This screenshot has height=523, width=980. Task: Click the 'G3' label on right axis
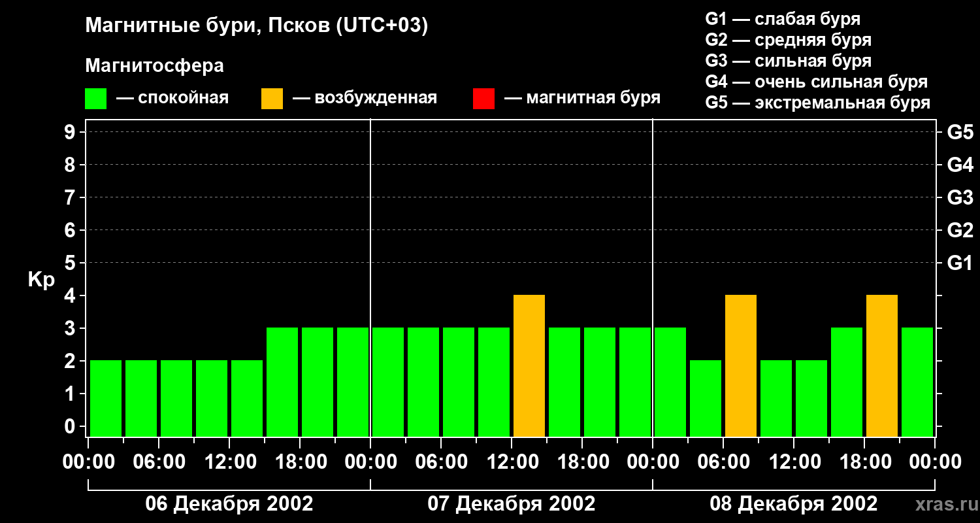960,197
